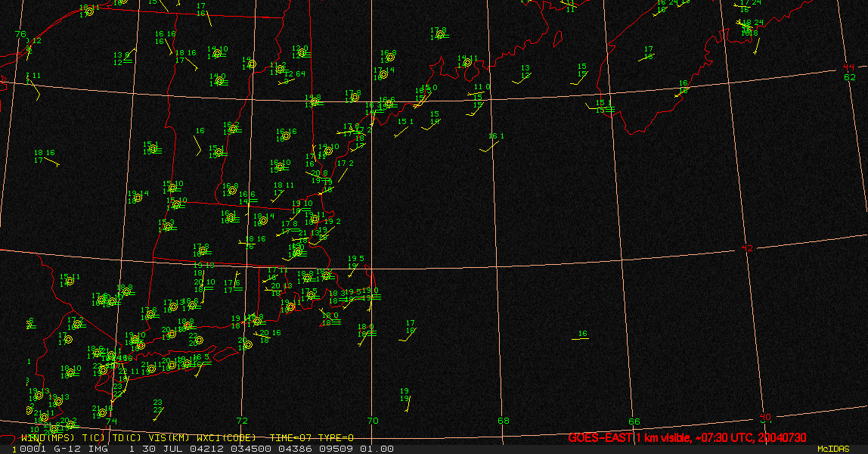
Task: Select the VIS(KM) legend text
Action: pos(169,438)
